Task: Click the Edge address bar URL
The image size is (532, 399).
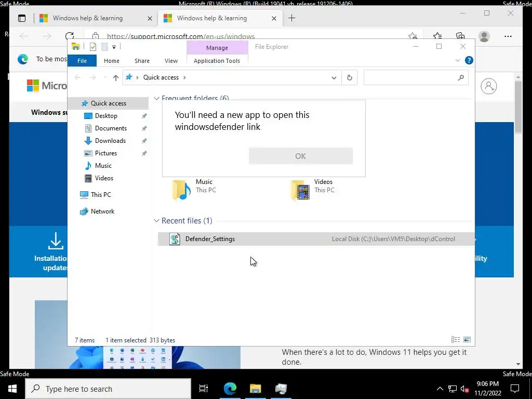Action: click(180, 36)
